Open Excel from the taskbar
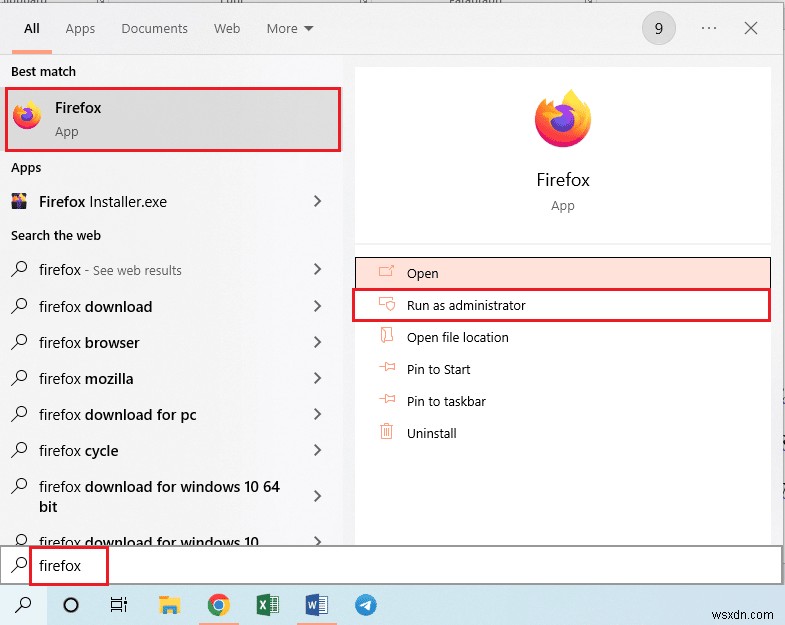 click(x=268, y=605)
